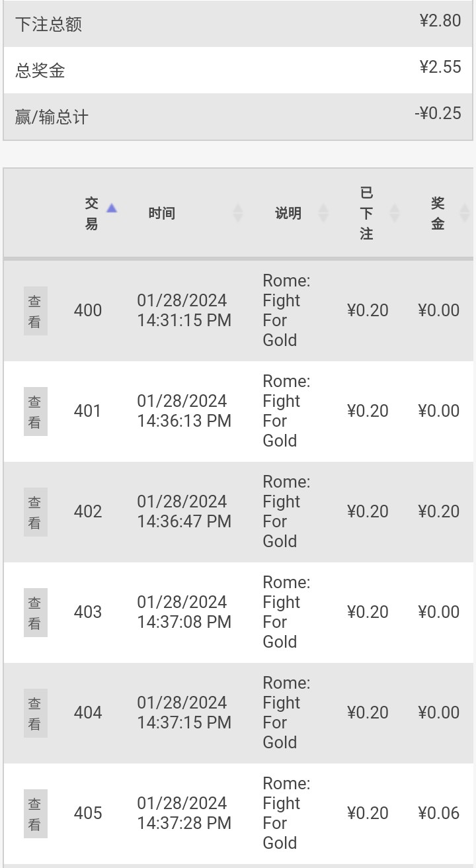Open 查看 details for transaction 401

(35, 412)
